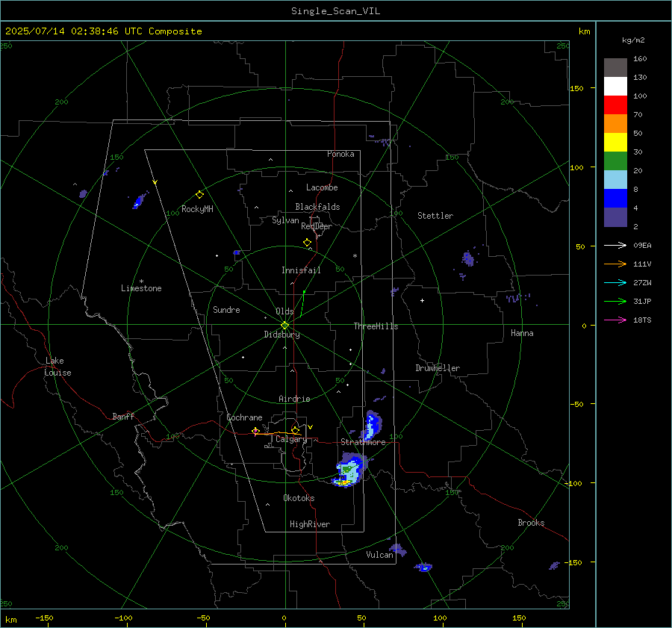
Task: Click the Vulcan city label
Action: (x=380, y=555)
